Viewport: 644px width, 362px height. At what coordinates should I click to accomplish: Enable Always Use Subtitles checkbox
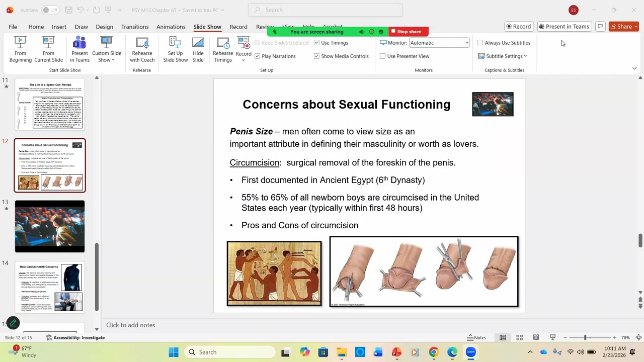pyautogui.click(x=480, y=43)
